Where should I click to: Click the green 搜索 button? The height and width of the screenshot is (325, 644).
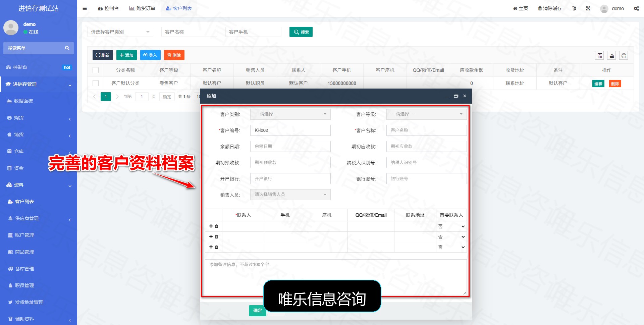[301, 32]
